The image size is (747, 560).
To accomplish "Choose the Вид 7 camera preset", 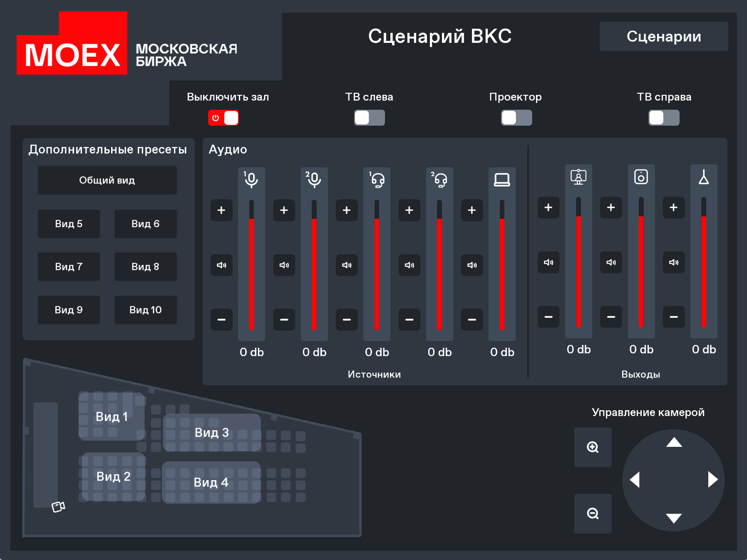I will coord(69,267).
